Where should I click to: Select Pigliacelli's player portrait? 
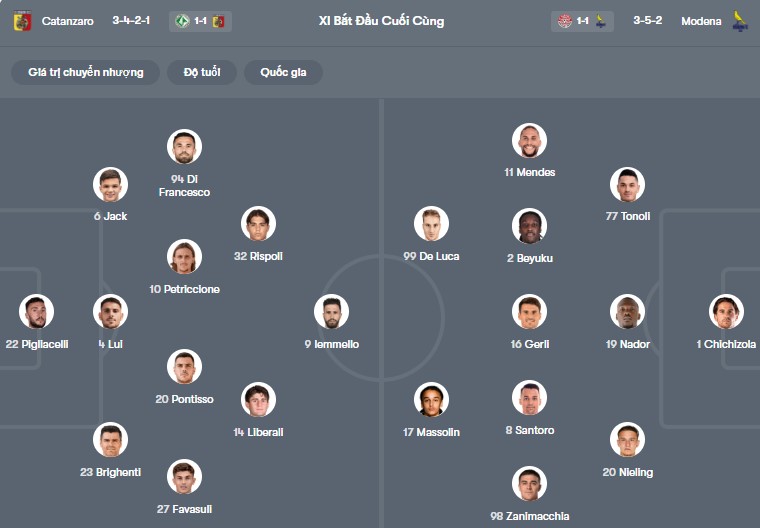37,312
